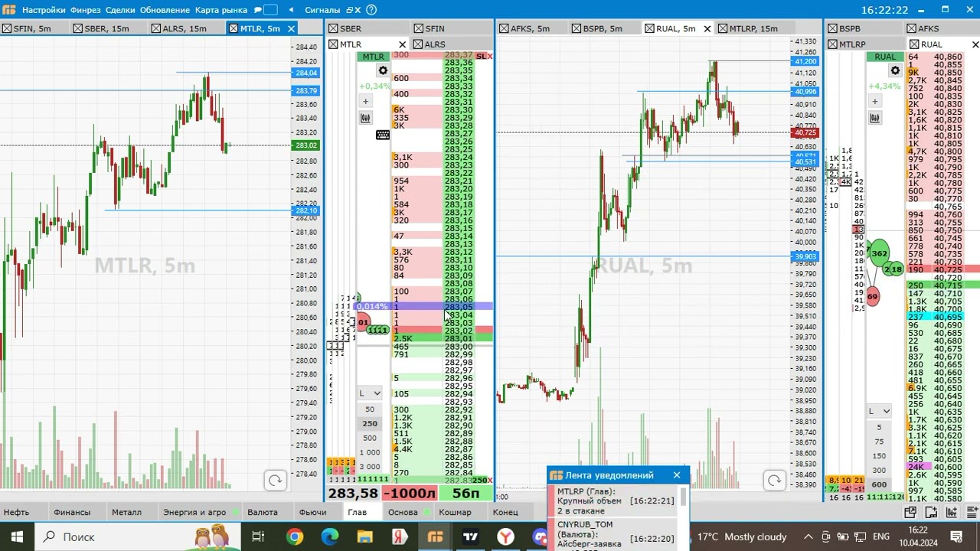Open help question mark icon
This screenshot has height=551, width=980.
point(371,10)
